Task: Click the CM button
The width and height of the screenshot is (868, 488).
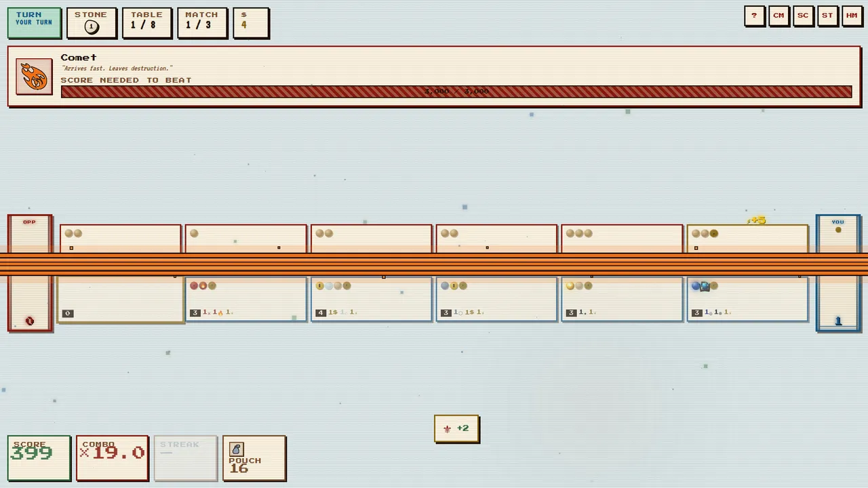Action: (x=778, y=16)
